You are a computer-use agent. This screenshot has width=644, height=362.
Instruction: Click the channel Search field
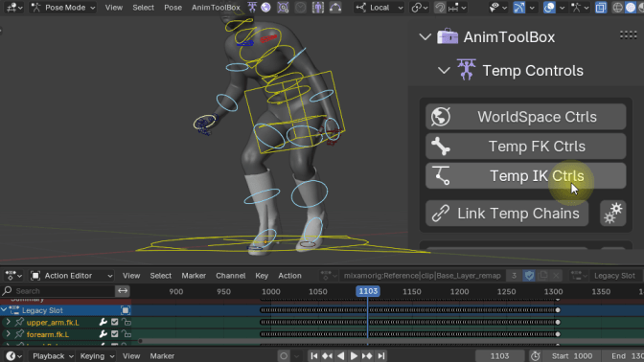pos(58,291)
